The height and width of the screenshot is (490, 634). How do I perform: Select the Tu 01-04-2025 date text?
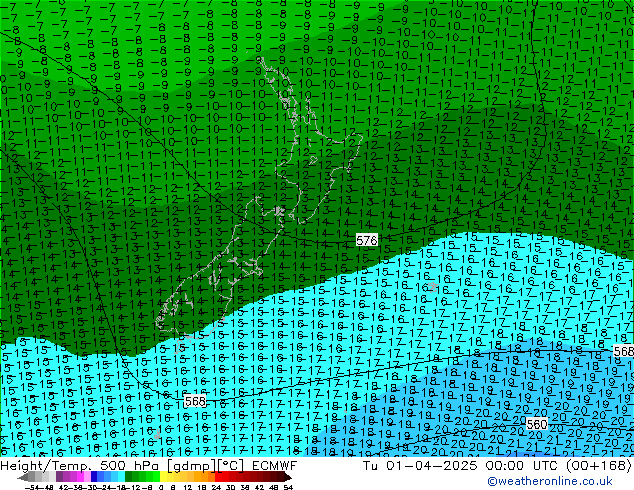coord(420,466)
